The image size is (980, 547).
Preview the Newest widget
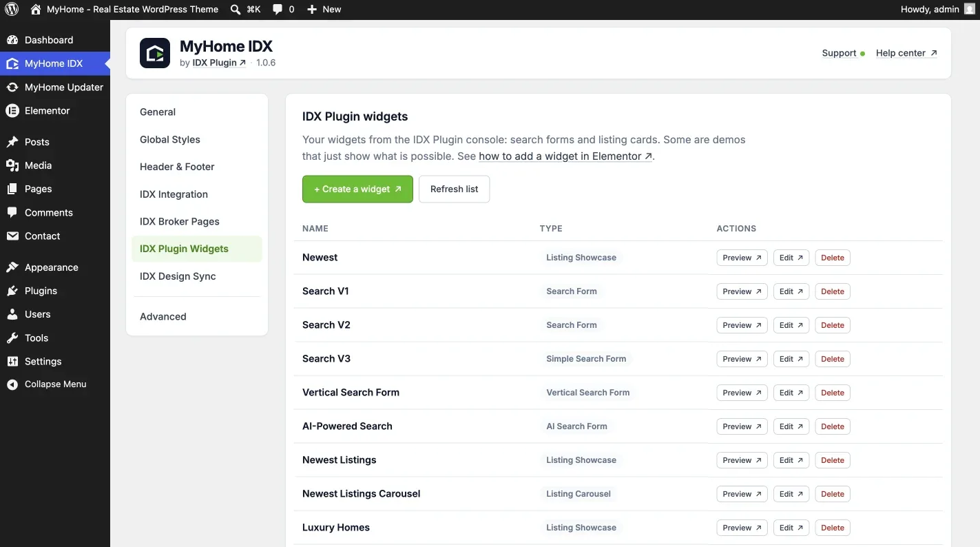[742, 258]
